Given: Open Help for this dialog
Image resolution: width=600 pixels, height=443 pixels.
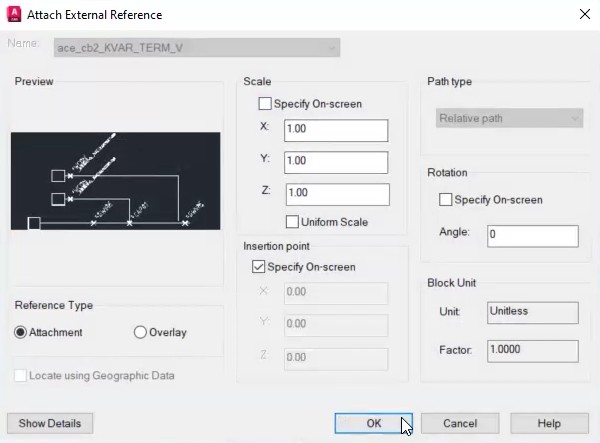Looking at the screenshot, I should pyautogui.click(x=549, y=423).
